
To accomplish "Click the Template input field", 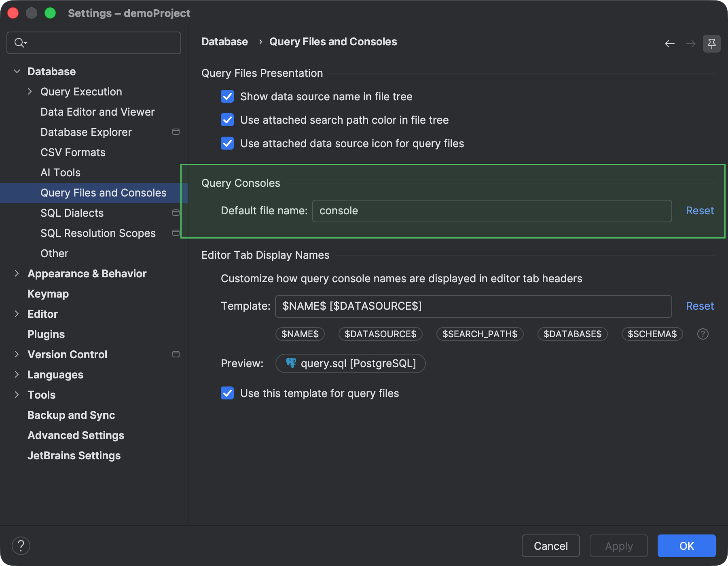I will 474,306.
